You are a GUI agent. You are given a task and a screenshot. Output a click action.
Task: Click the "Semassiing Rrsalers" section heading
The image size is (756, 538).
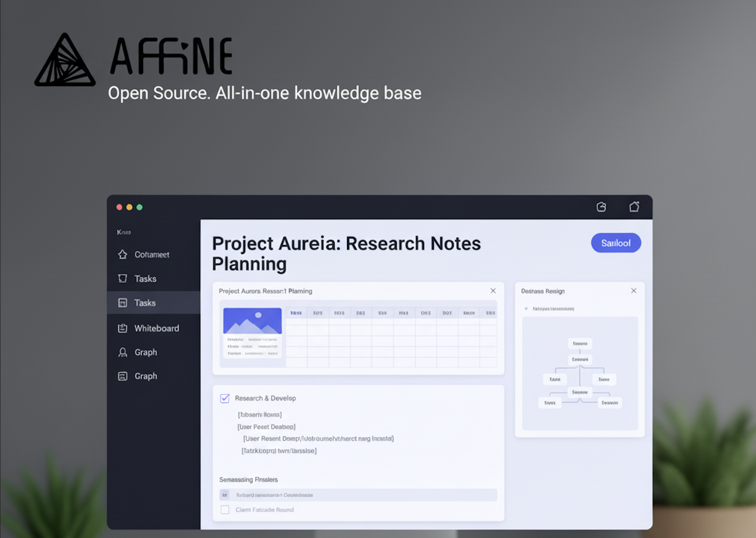[x=249, y=480]
